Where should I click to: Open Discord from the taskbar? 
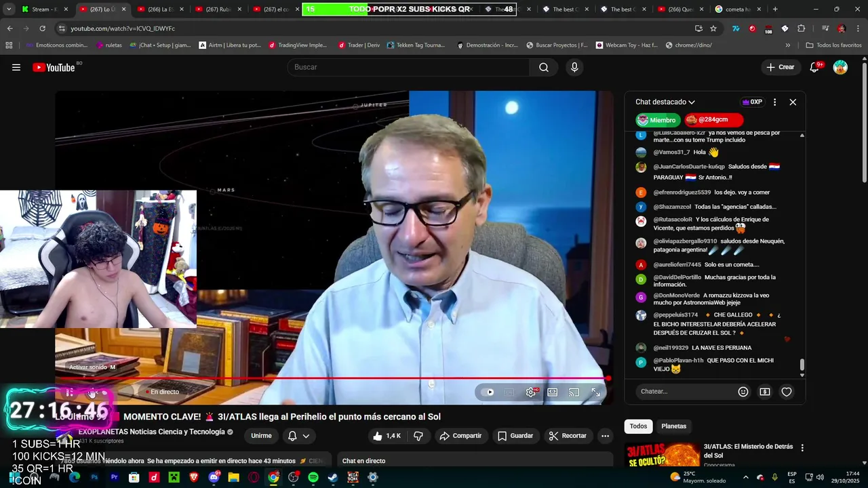tap(214, 477)
